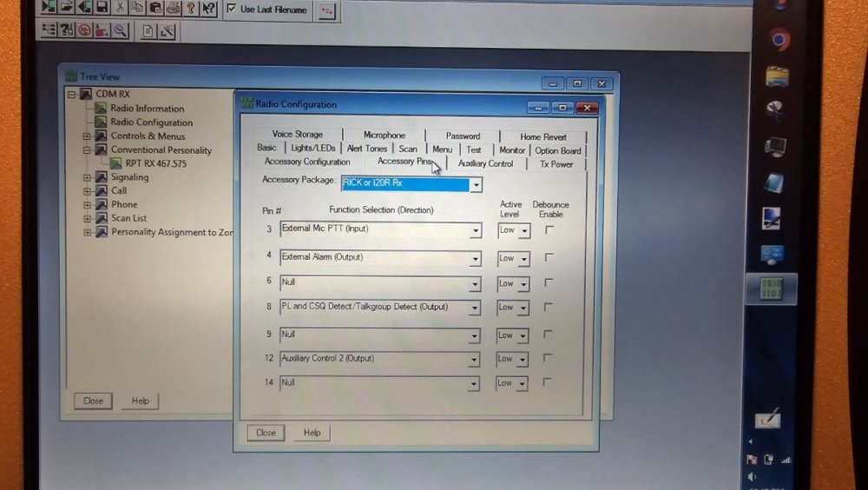Click the Close button in Radio Configuration window
The height and width of the screenshot is (490, 868).
click(x=266, y=433)
